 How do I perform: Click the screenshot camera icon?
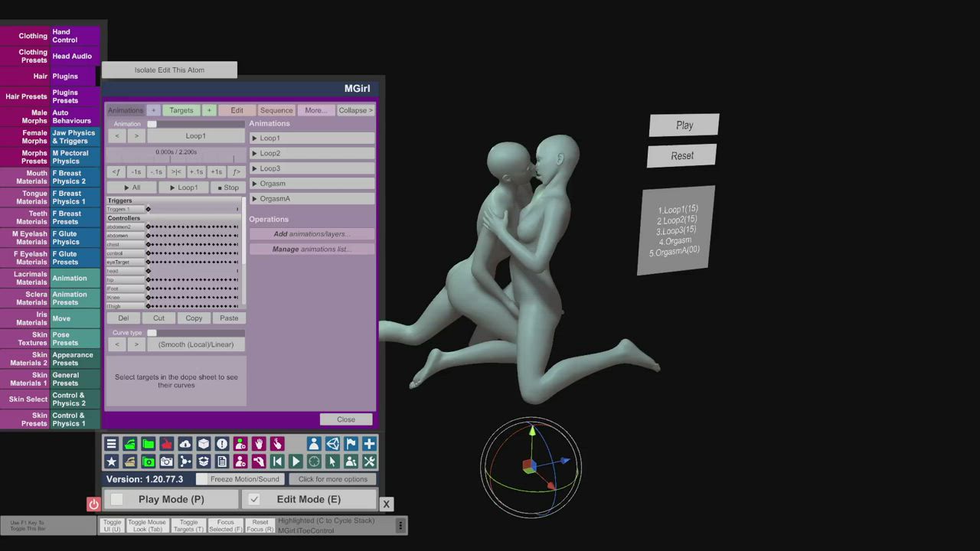(x=166, y=461)
